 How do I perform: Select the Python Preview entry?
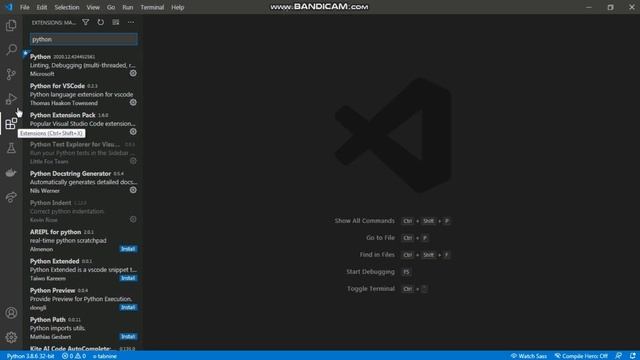[82, 298]
